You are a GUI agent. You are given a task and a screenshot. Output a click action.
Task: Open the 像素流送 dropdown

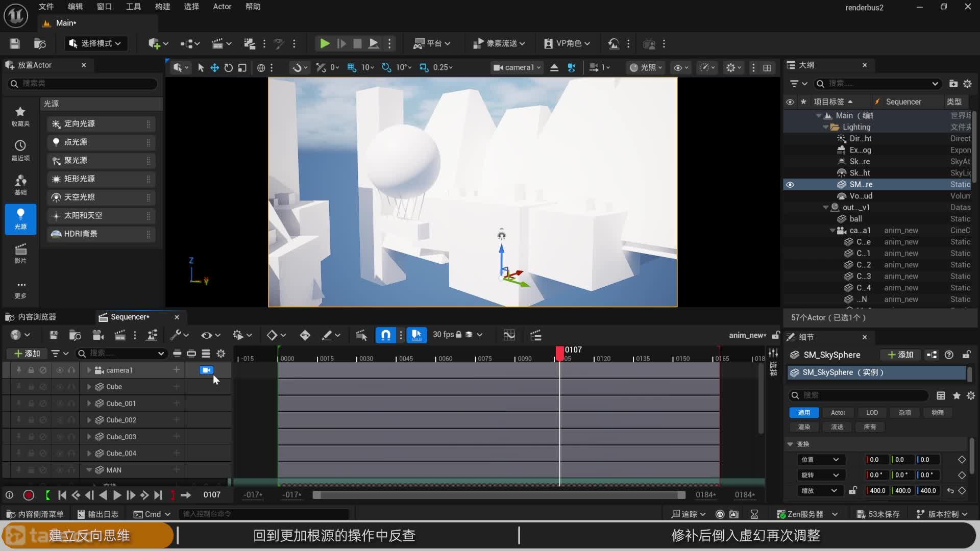tap(499, 44)
